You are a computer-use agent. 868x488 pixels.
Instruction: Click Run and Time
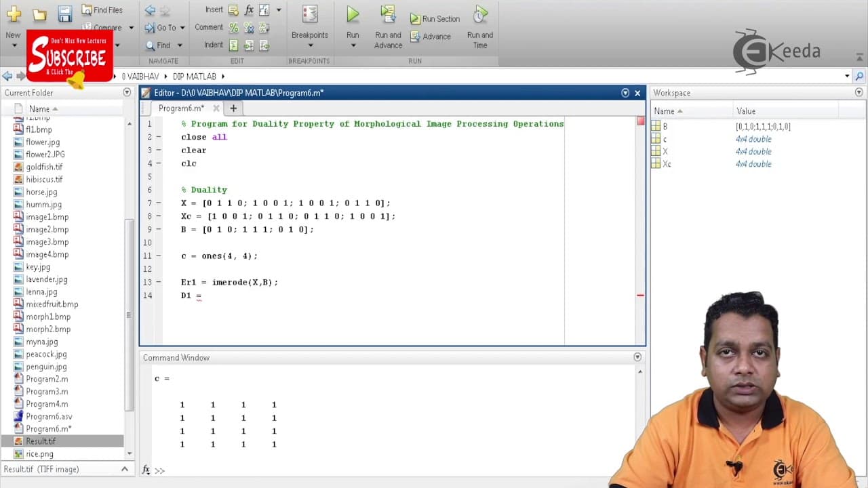(x=480, y=27)
